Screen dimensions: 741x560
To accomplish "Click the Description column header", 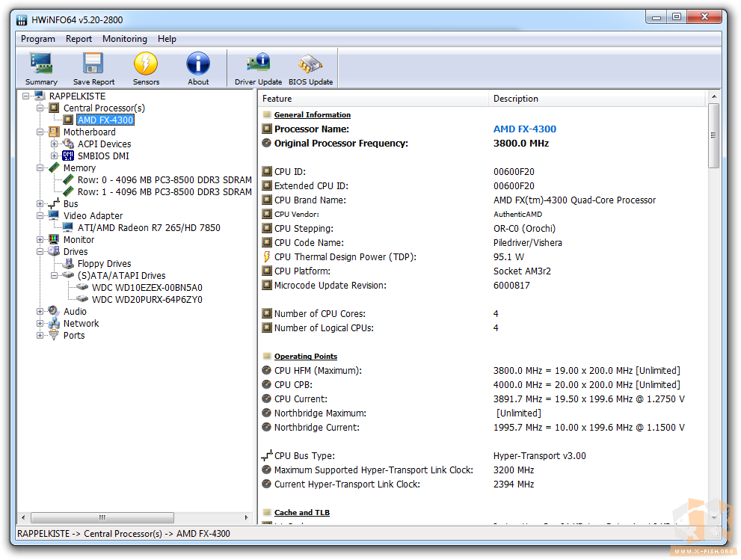I will coord(597,98).
